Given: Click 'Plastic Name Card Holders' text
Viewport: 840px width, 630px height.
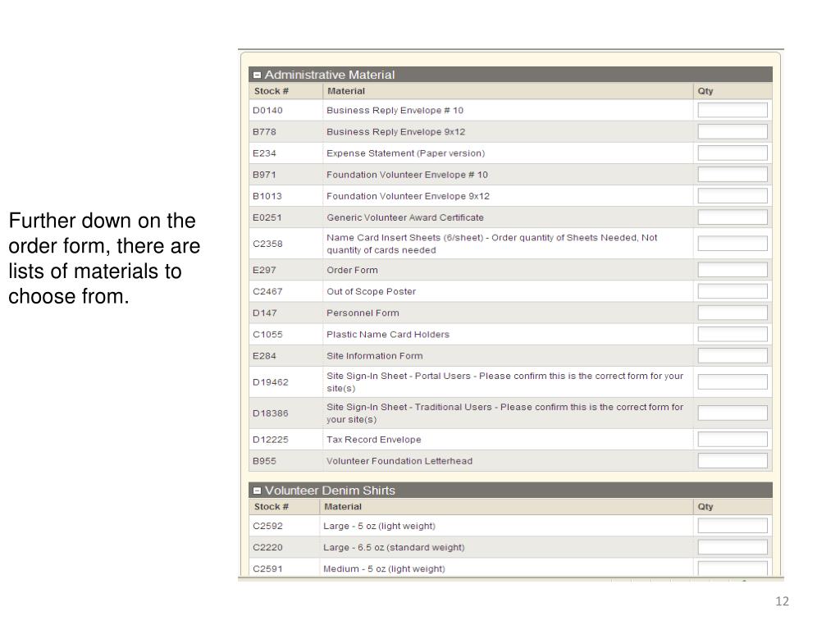Looking at the screenshot, I should (x=388, y=335).
